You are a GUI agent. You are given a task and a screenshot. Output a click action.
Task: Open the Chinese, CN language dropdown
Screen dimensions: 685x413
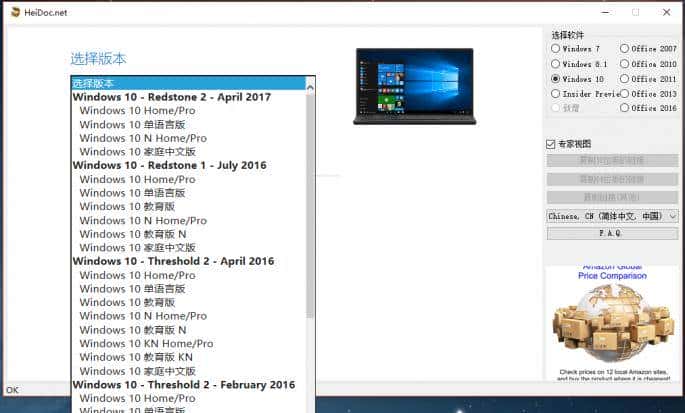(612, 216)
